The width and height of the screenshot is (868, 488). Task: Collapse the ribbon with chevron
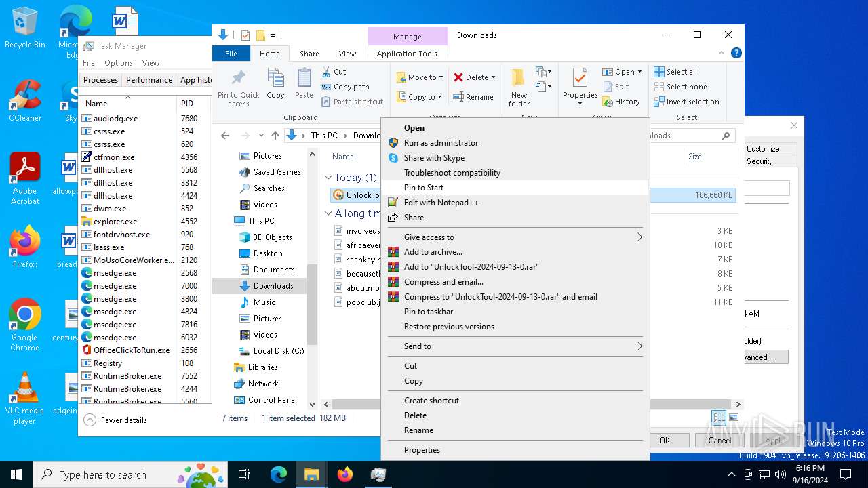721,53
